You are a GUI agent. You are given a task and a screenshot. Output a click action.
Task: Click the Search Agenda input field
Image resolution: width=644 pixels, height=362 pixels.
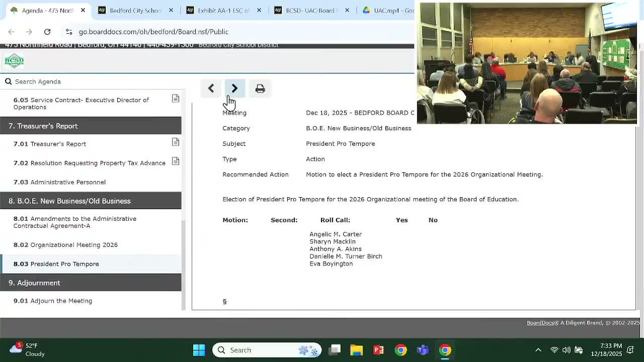[x=96, y=81]
